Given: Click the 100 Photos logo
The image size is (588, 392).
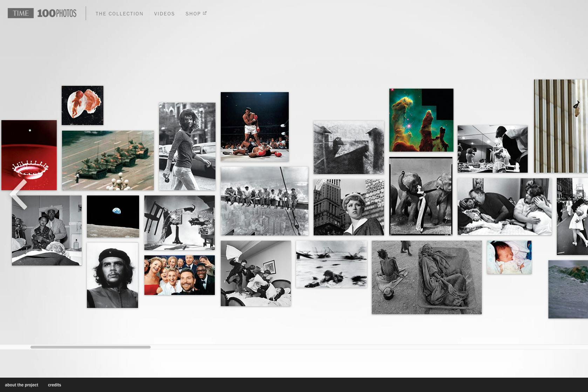Looking at the screenshot, I should 57,13.
